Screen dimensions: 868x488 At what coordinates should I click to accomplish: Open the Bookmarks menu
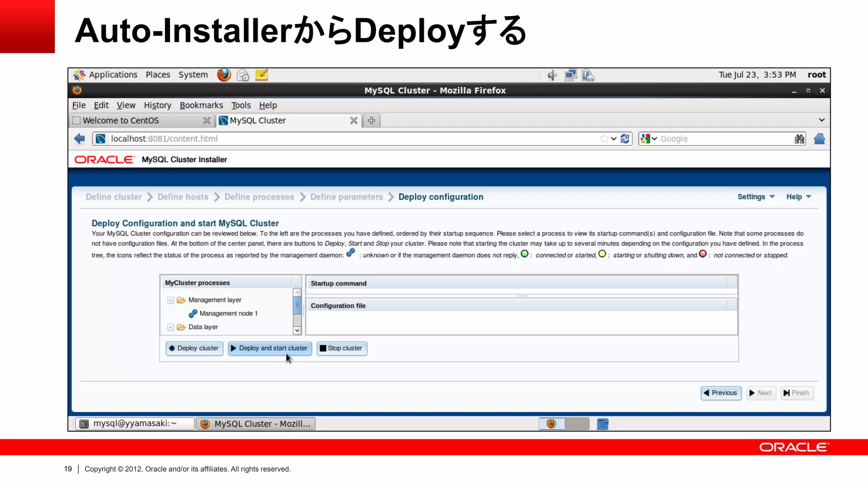[201, 105]
